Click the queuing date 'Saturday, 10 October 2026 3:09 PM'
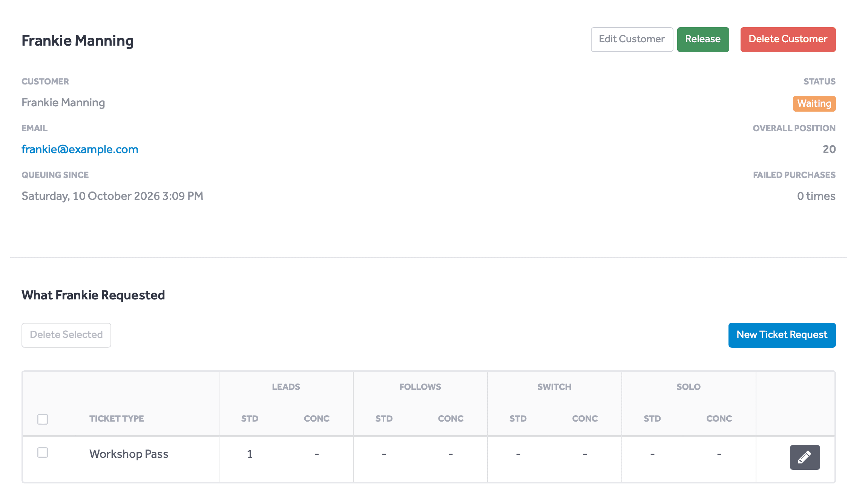 pos(112,196)
